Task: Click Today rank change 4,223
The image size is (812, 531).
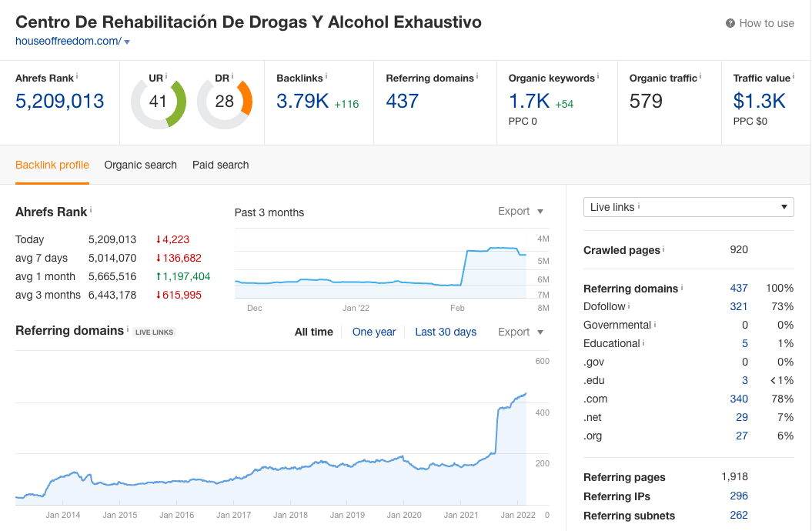Action: (x=172, y=239)
